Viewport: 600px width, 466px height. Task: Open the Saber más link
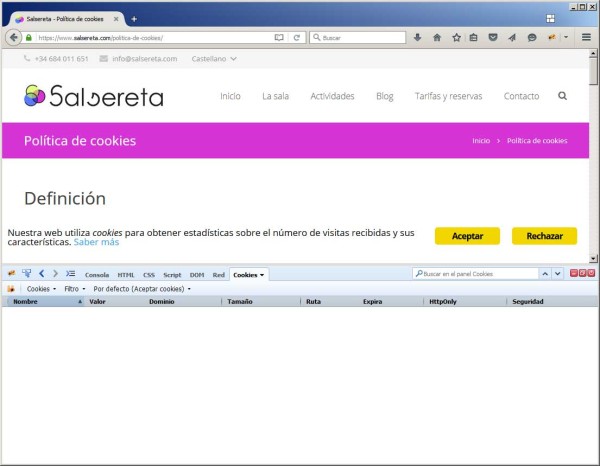(x=96, y=242)
